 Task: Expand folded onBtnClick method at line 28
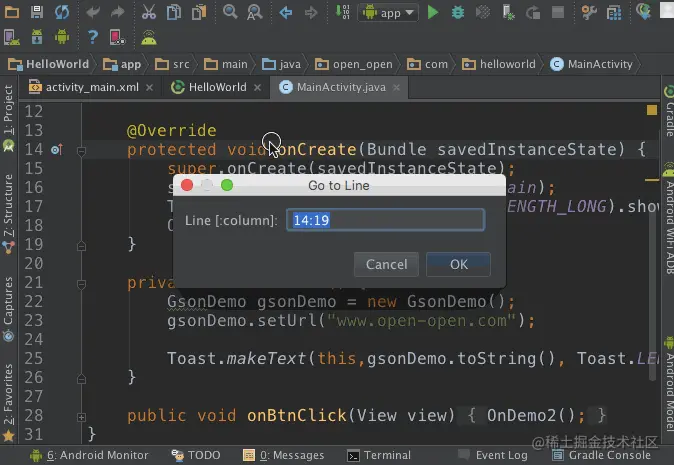point(81,417)
